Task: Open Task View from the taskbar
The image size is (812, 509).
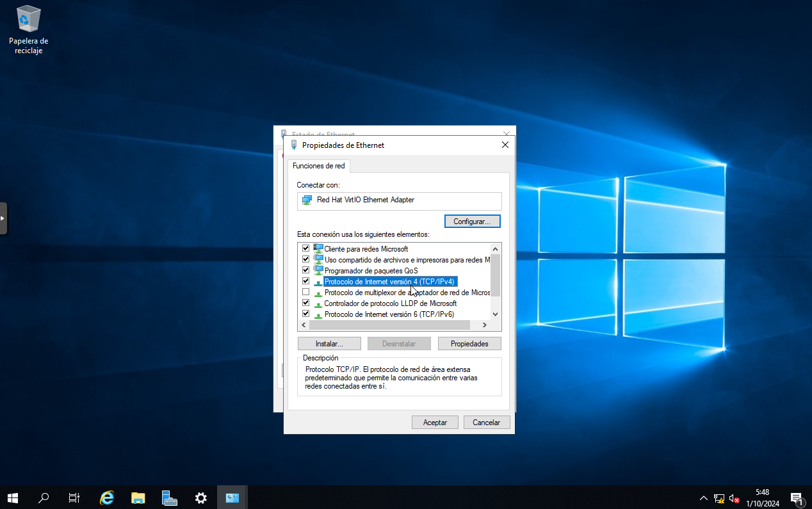Action: click(74, 497)
